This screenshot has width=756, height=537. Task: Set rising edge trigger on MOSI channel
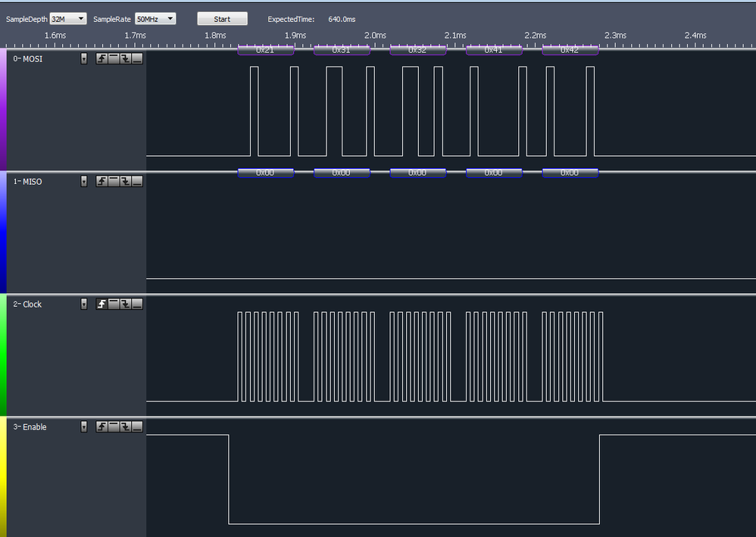(x=102, y=58)
